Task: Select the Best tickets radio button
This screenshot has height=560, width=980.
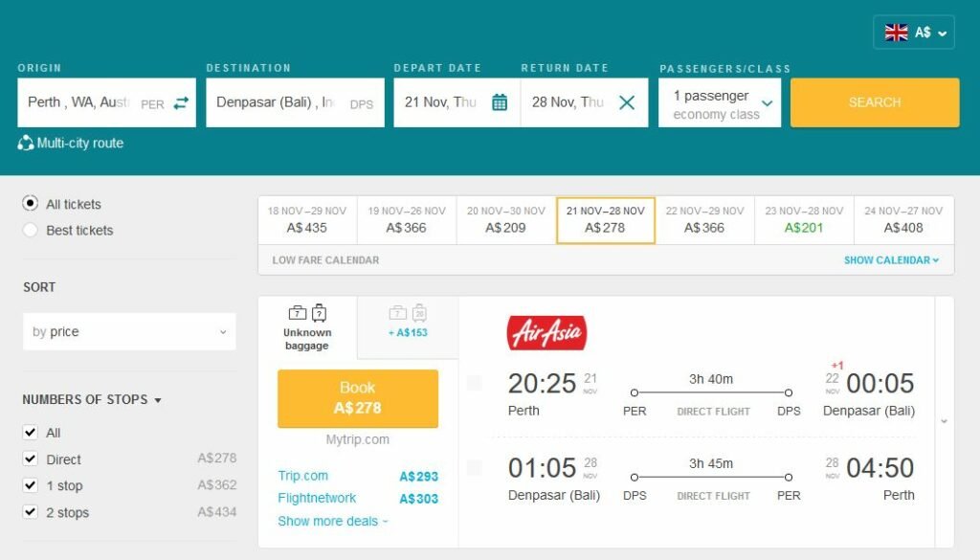Action: [31, 230]
